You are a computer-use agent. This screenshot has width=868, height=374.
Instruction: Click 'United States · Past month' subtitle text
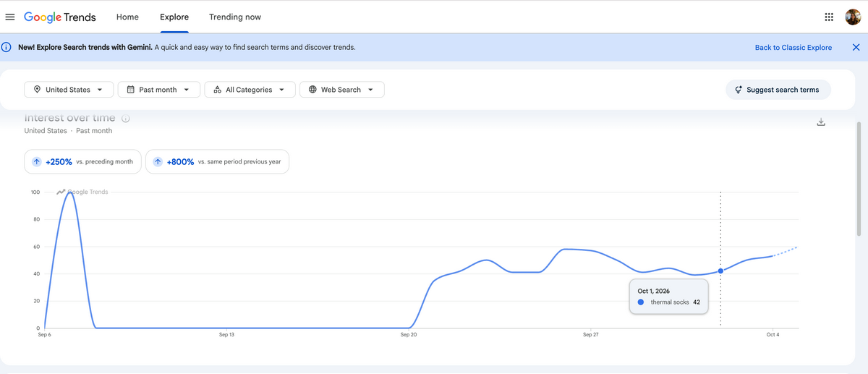(68, 131)
